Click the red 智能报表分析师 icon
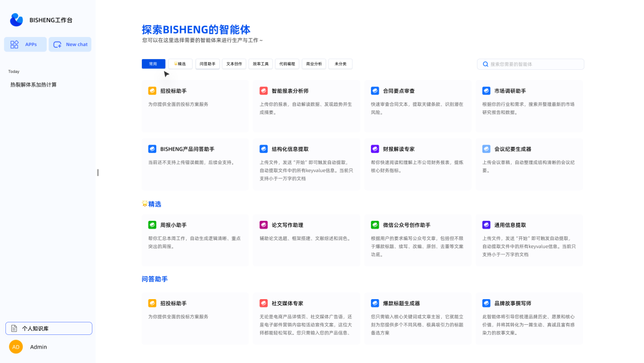The width and height of the screenshot is (644, 363). [264, 91]
